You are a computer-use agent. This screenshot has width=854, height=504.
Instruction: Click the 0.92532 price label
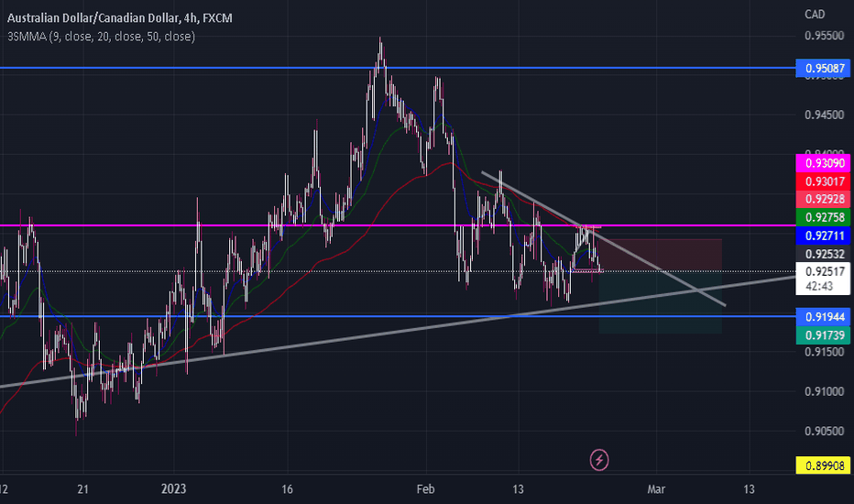click(823, 254)
